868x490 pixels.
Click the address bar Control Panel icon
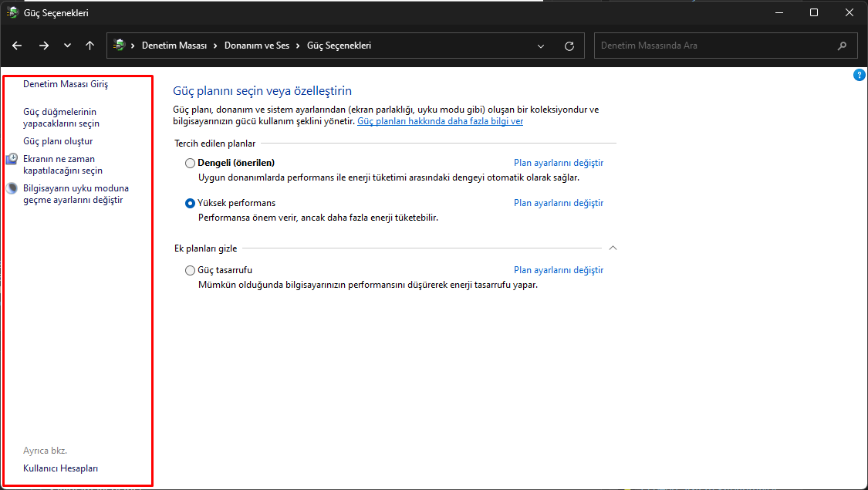(x=119, y=46)
